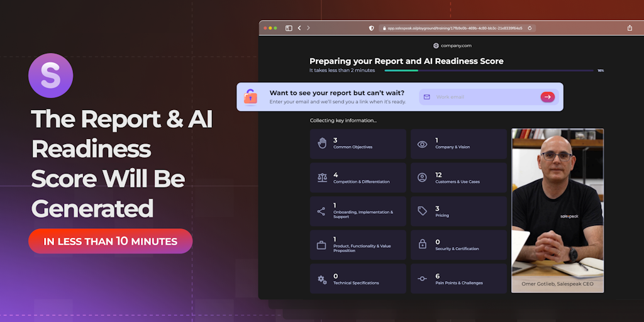Click 'Enter your email and we'll send you a link' text

pyautogui.click(x=338, y=101)
